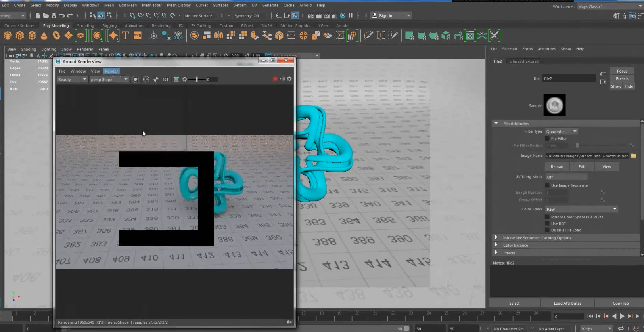Enable the Pre Filter checkbox
The width and height of the screenshot is (644, 332).
(x=547, y=139)
